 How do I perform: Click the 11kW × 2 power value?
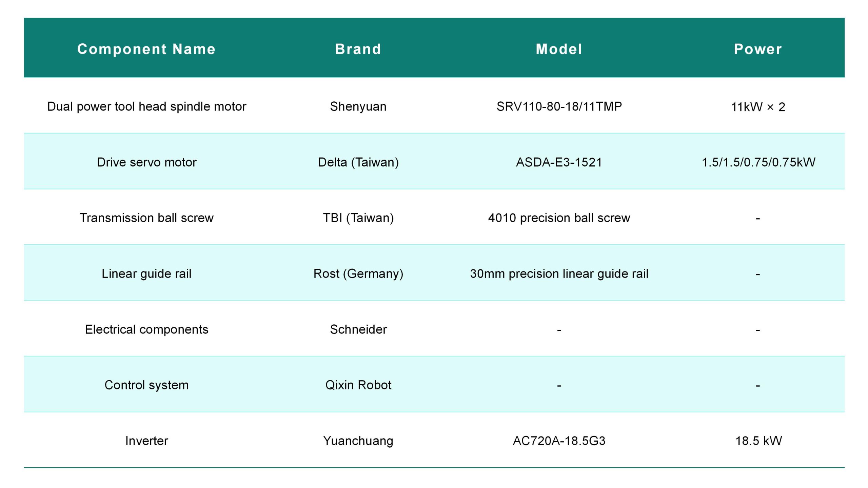[758, 107]
